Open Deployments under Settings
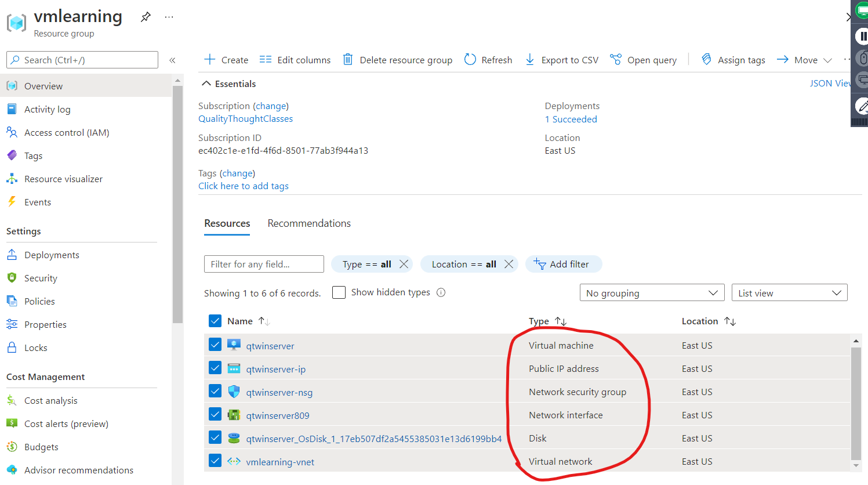This screenshot has height=485, width=868. [x=52, y=255]
